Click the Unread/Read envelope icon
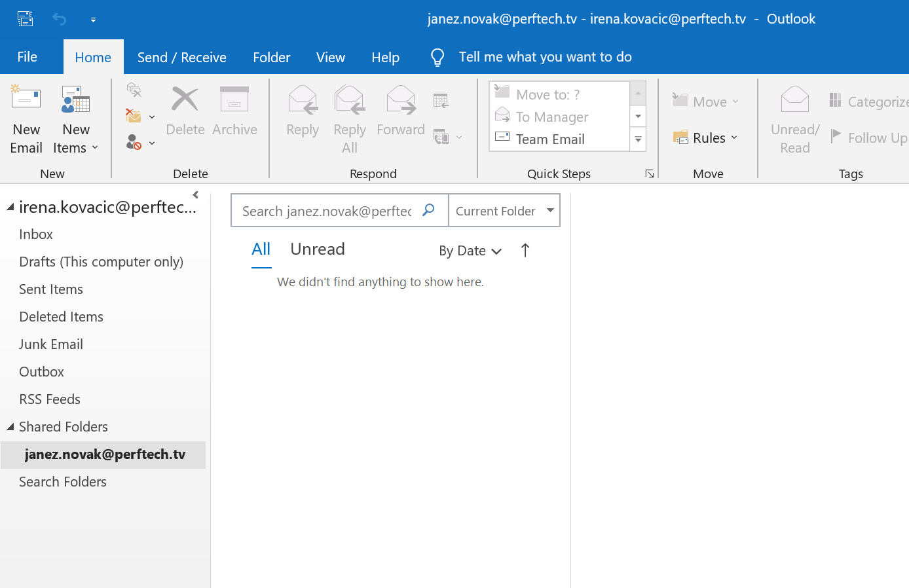Image resolution: width=909 pixels, height=588 pixels. coord(795,100)
